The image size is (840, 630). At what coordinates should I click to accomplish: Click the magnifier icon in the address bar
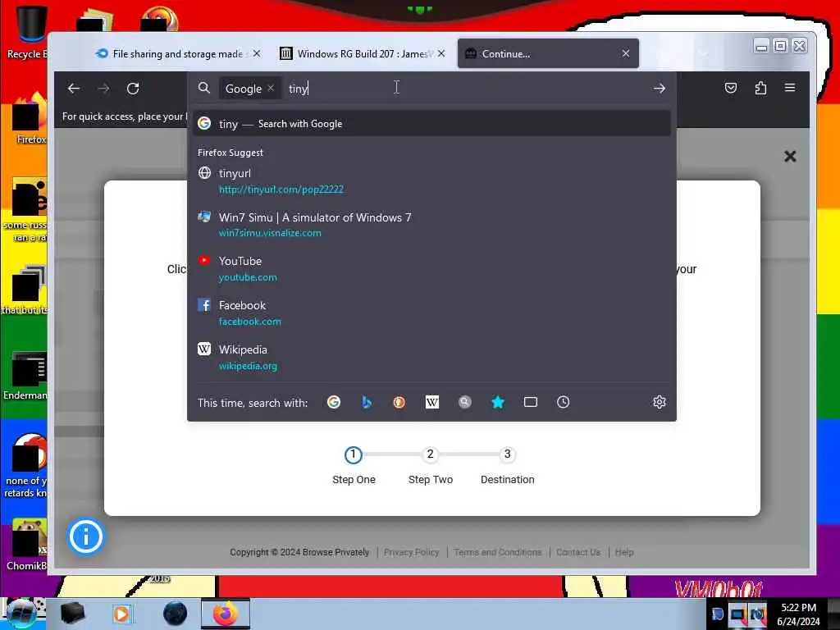pos(204,88)
